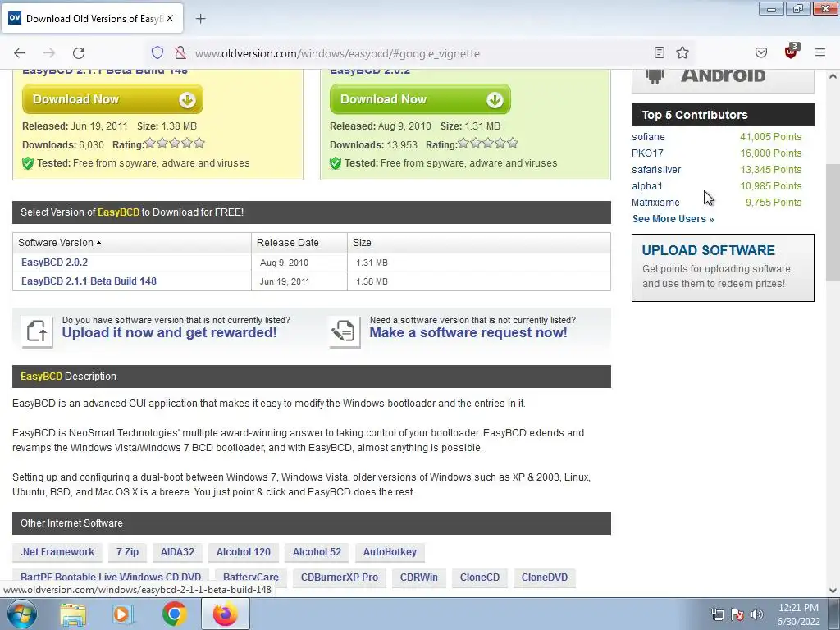Screen dimensions: 840x630
Task: Open contributor alpha1 profile
Action: click(646, 186)
